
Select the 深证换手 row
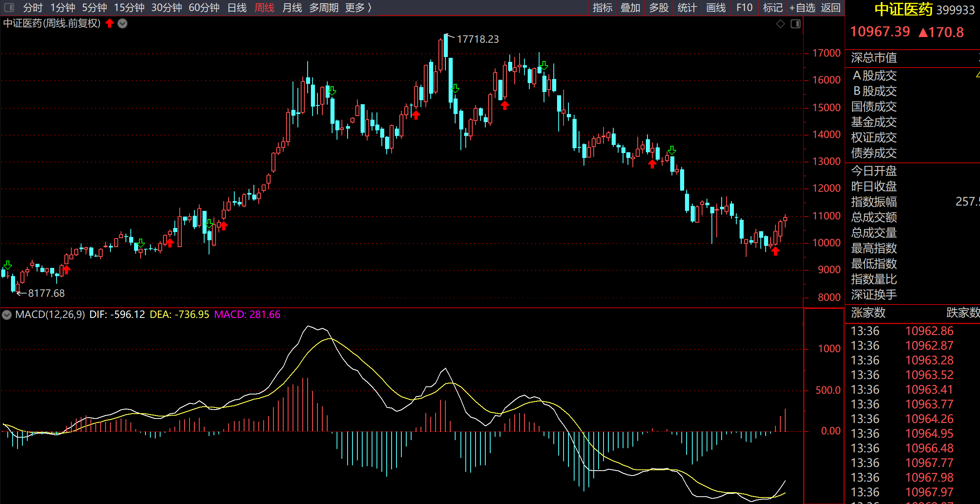(912, 295)
